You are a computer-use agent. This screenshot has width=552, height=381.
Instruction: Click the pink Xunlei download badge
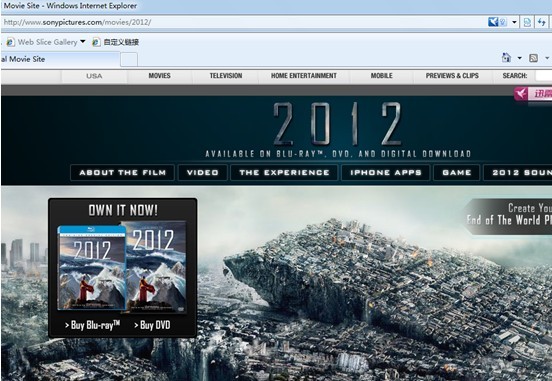(533, 94)
